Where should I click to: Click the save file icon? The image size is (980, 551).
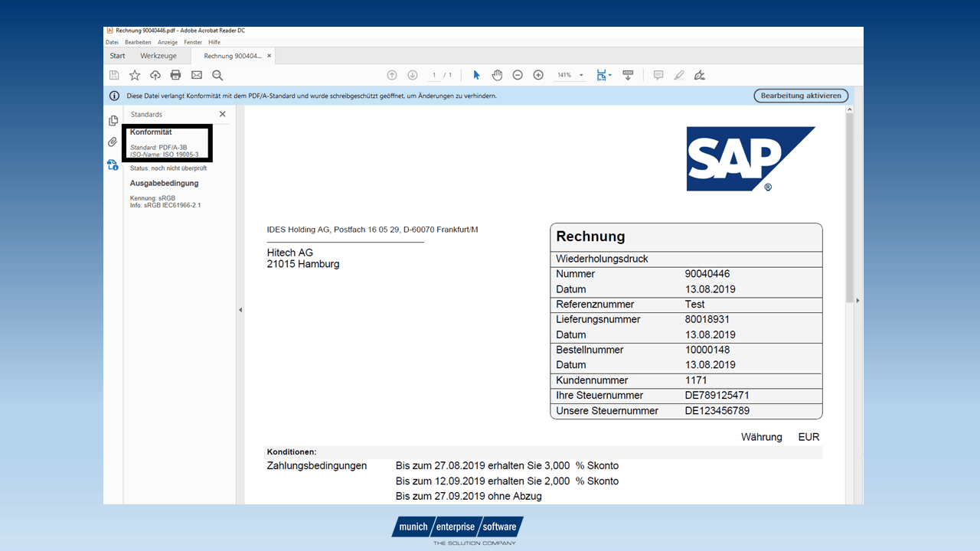pyautogui.click(x=114, y=75)
